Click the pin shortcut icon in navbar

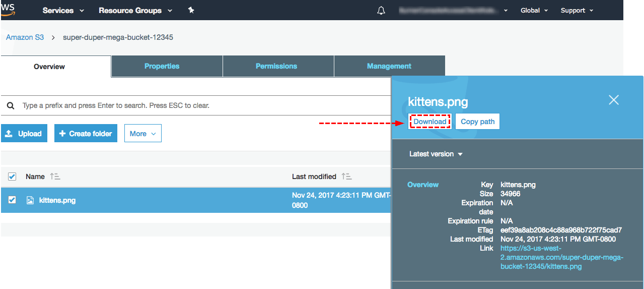click(191, 10)
